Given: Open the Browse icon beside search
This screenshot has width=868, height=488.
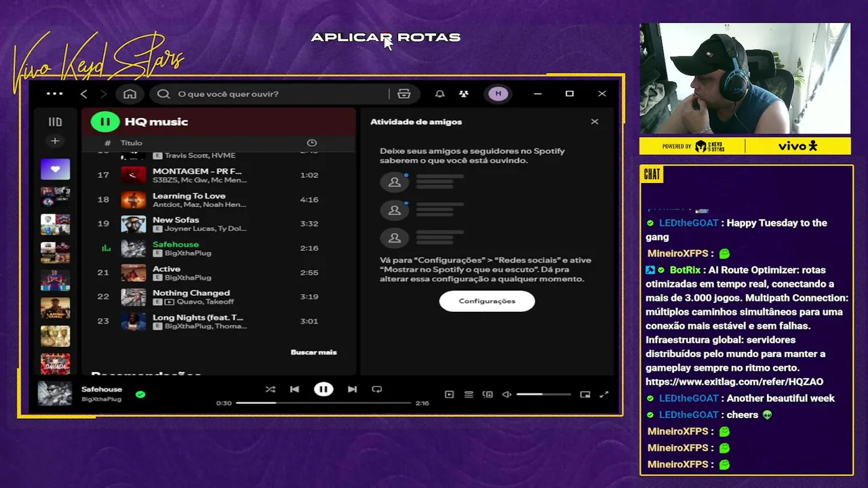Looking at the screenshot, I should pyautogui.click(x=404, y=94).
